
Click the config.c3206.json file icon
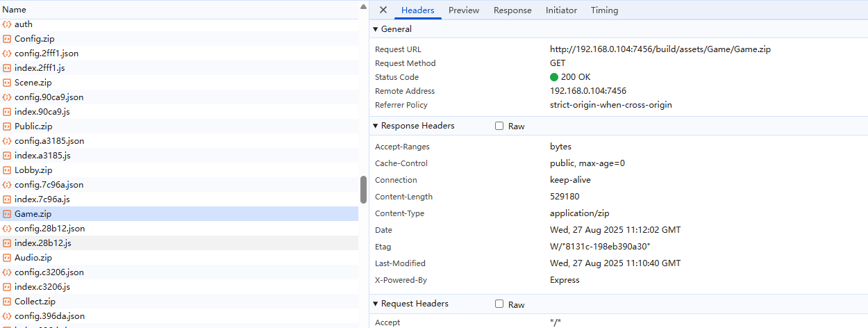(x=7, y=272)
